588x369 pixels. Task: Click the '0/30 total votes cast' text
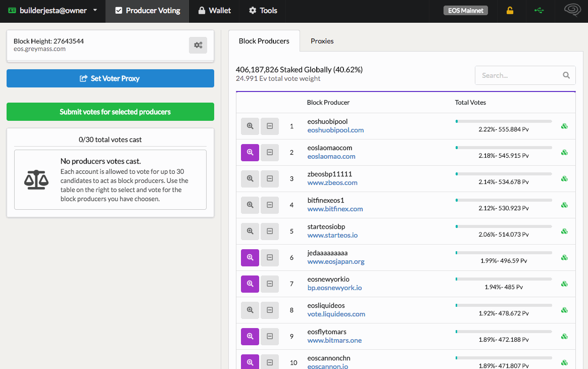pyautogui.click(x=110, y=140)
